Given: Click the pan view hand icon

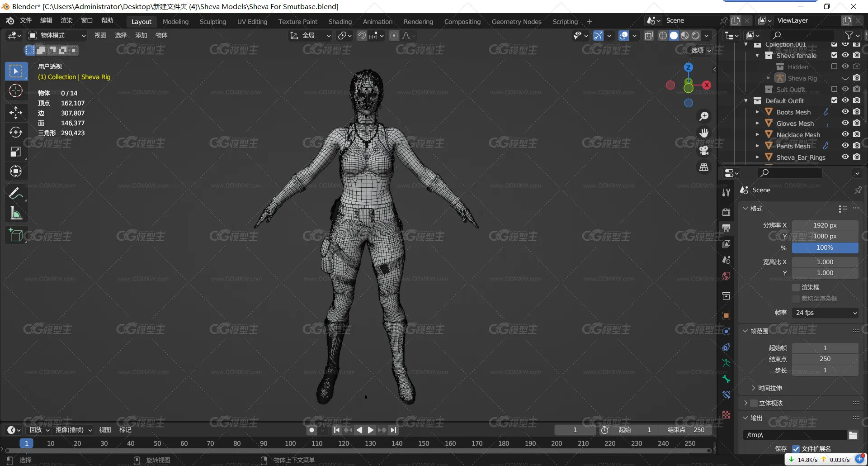Looking at the screenshot, I should coord(704,133).
